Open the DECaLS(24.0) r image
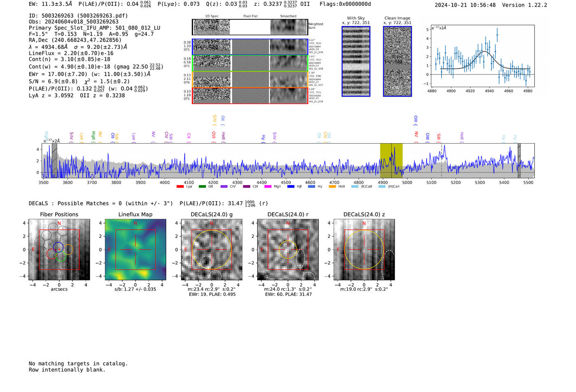This screenshot has height=392, width=576. (x=288, y=250)
